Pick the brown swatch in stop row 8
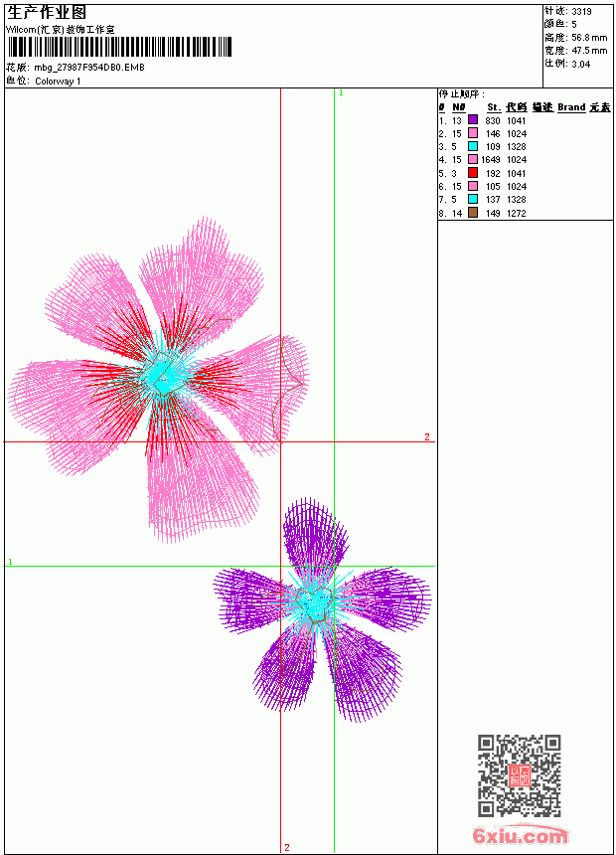The height and width of the screenshot is (855, 616). click(473, 213)
